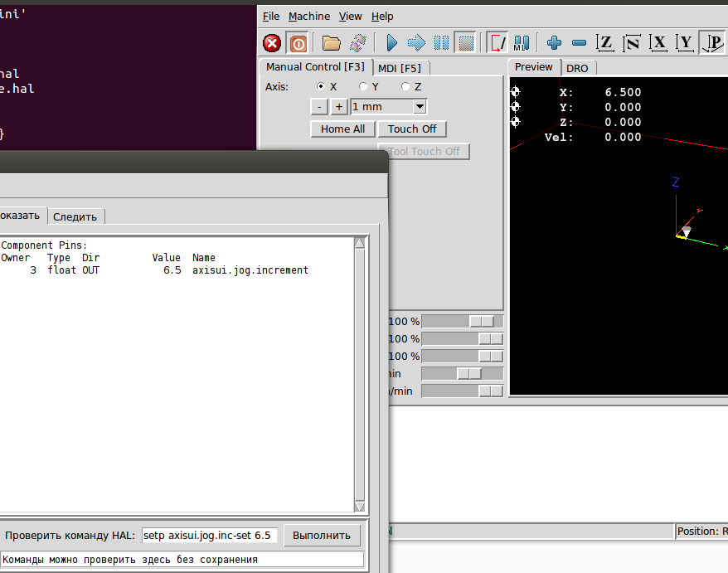
Task: Click Tool Touch Off button
Action: tap(424, 152)
